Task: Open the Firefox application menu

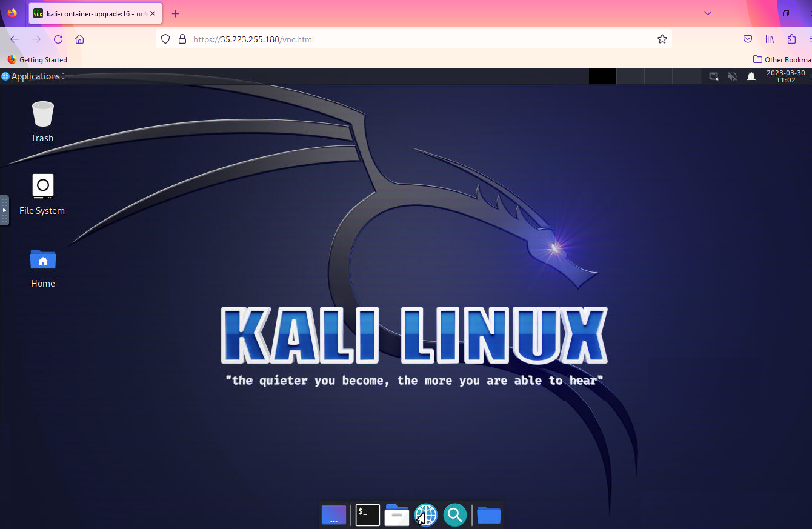Action: 810,39
